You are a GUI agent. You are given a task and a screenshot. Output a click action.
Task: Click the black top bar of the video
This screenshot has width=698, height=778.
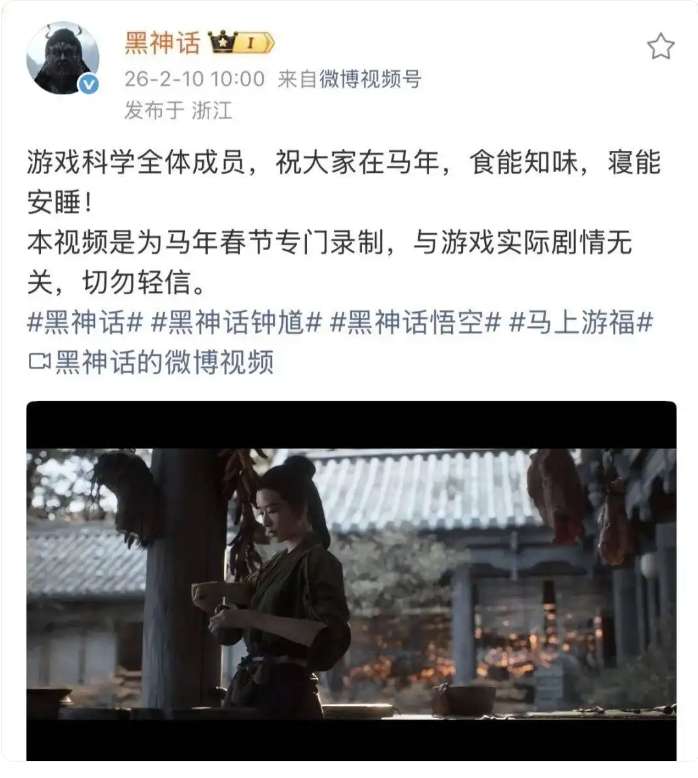(x=351, y=425)
